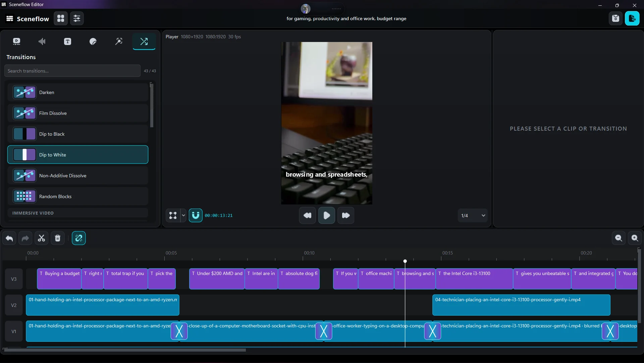The height and width of the screenshot is (363, 644).
Task: Open the 1/4 preview quality dropdown
Action: (x=473, y=216)
